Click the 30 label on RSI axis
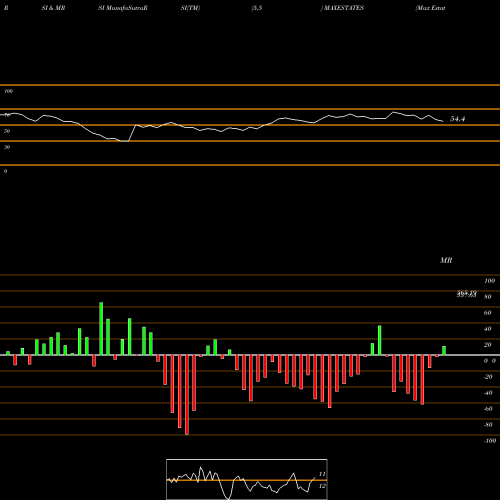The width and height of the screenshot is (500, 500). tap(7, 147)
